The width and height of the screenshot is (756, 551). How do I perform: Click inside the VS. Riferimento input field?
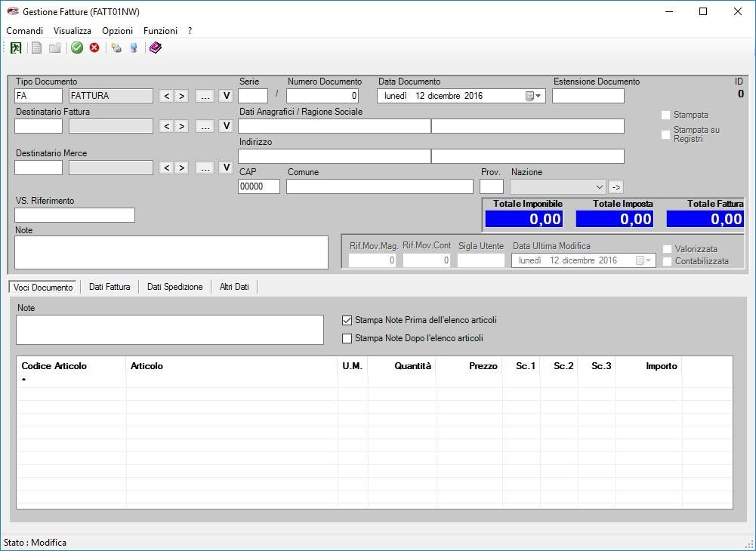point(74,215)
